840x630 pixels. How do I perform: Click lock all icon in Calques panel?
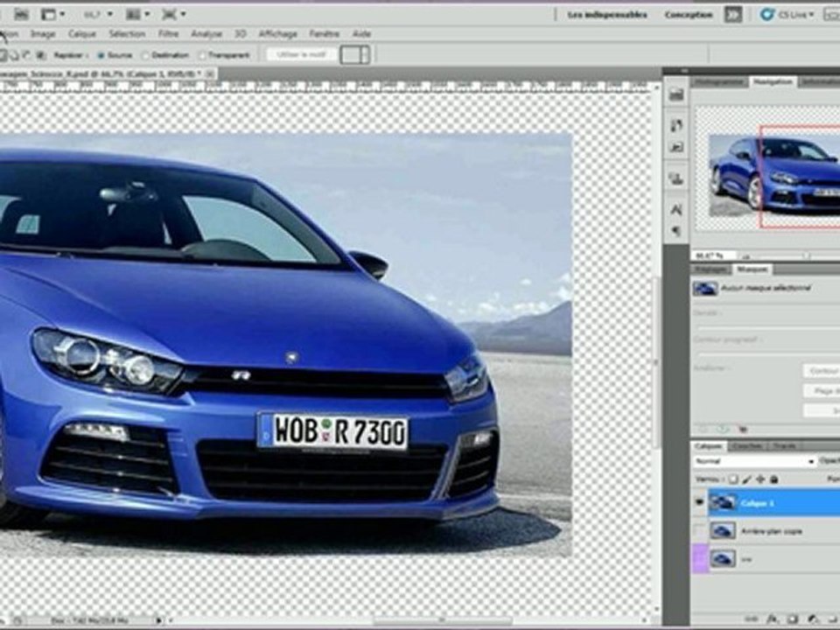773,479
